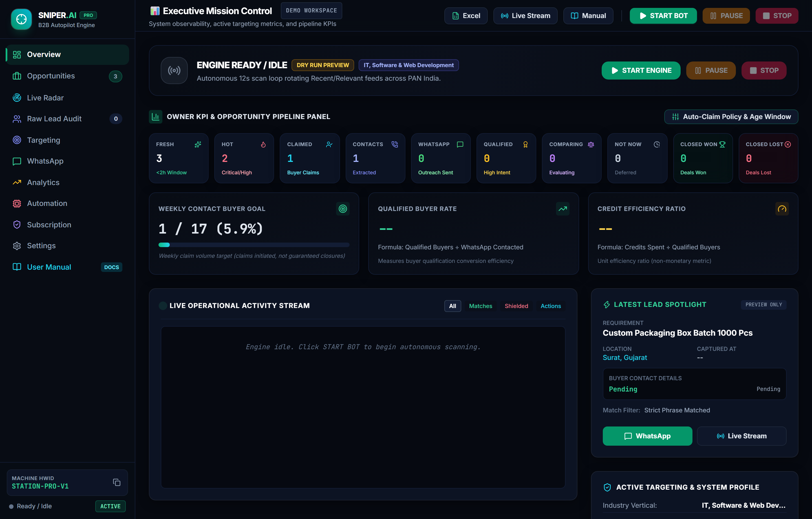The width and height of the screenshot is (812, 519).
Task: Open Analytics from the sidebar
Action: (67, 182)
